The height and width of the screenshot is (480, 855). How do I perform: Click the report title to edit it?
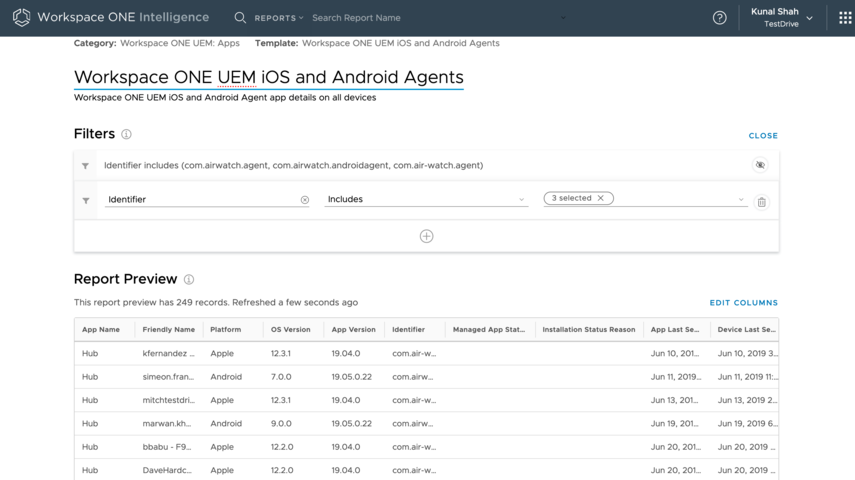click(268, 77)
